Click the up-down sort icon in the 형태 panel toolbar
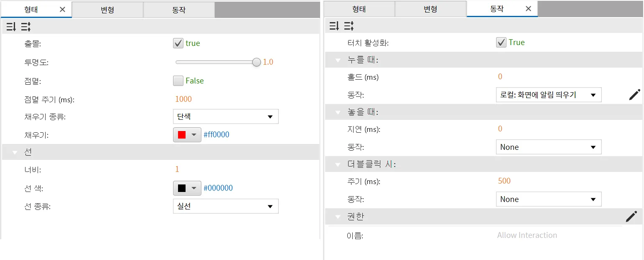The height and width of the screenshot is (260, 644). (26, 27)
